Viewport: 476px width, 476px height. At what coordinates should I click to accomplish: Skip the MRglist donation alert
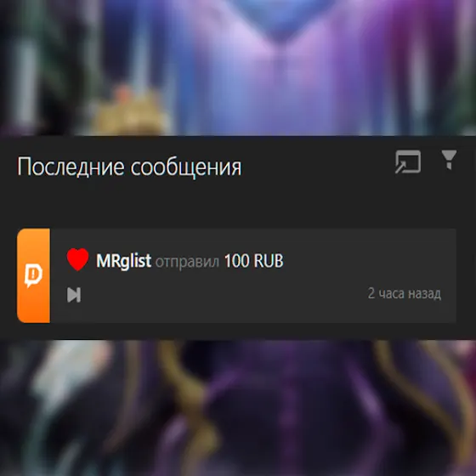pyautogui.click(x=74, y=295)
